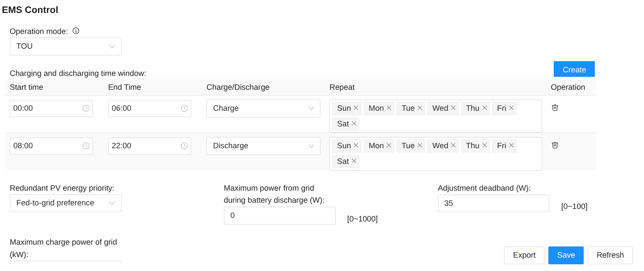Remove Fri tag from Discharge row repeat
The width and height of the screenshot is (644, 271).
pyautogui.click(x=511, y=146)
